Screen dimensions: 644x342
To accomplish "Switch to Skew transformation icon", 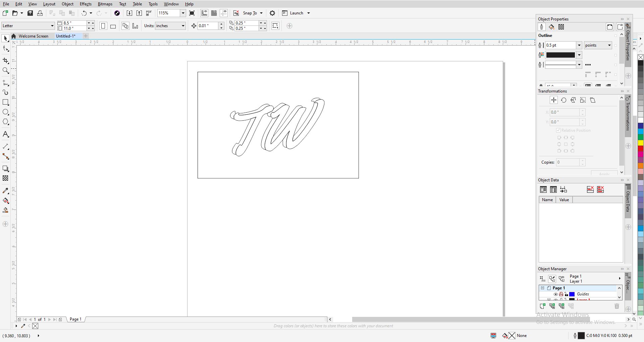I will tap(593, 100).
